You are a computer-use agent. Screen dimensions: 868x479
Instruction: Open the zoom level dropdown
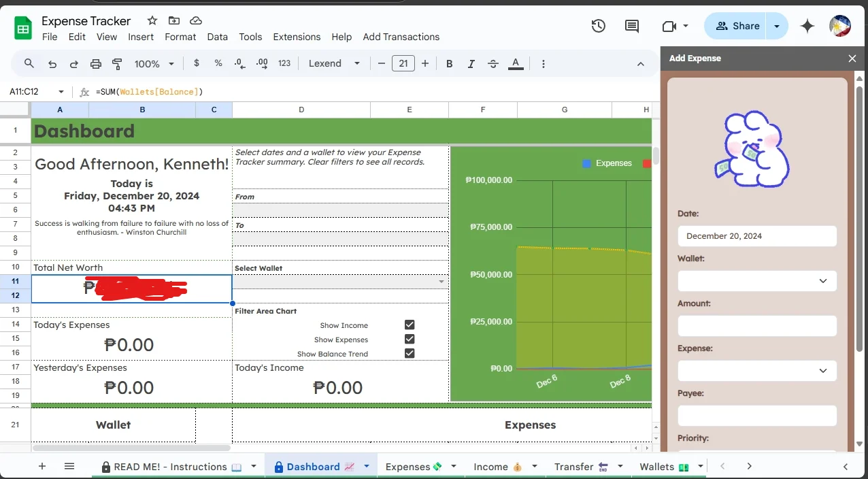(154, 63)
